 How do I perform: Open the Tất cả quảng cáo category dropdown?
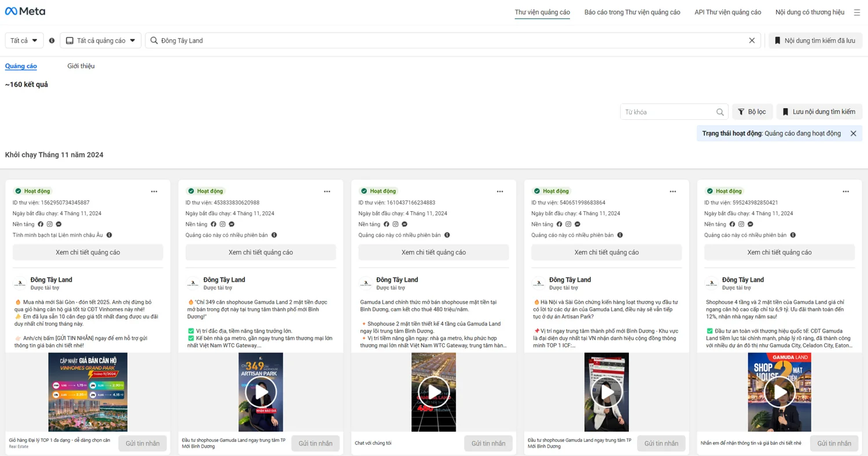[x=101, y=41]
